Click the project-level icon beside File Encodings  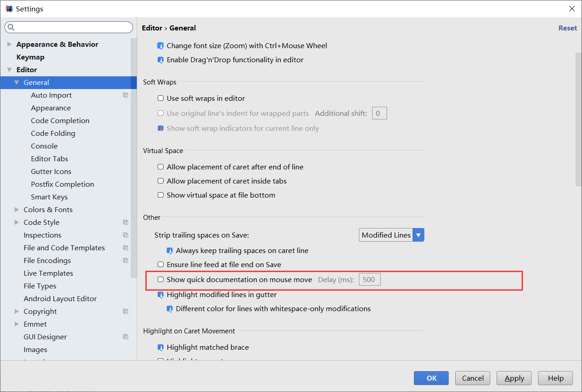click(125, 261)
